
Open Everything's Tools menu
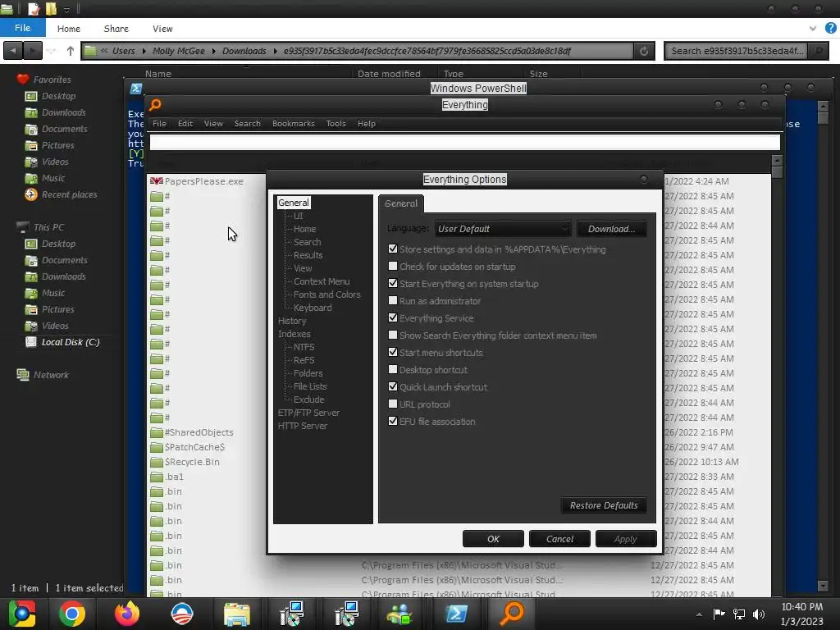point(336,124)
